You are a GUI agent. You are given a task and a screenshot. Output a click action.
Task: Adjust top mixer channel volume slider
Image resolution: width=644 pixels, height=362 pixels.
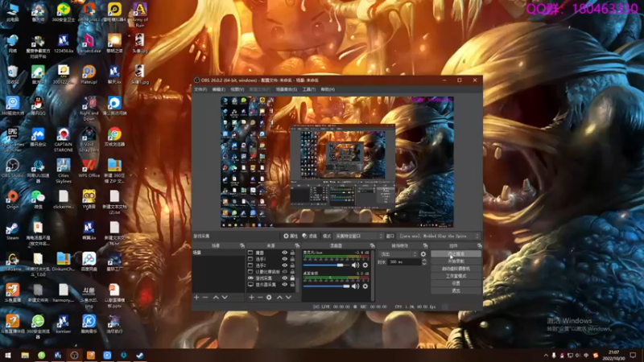click(327, 265)
